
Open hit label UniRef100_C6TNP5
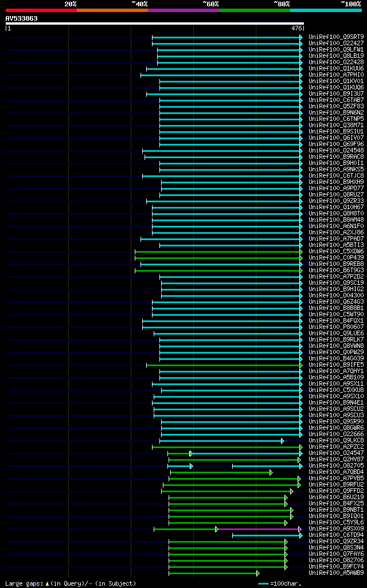[x=336, y=119]
